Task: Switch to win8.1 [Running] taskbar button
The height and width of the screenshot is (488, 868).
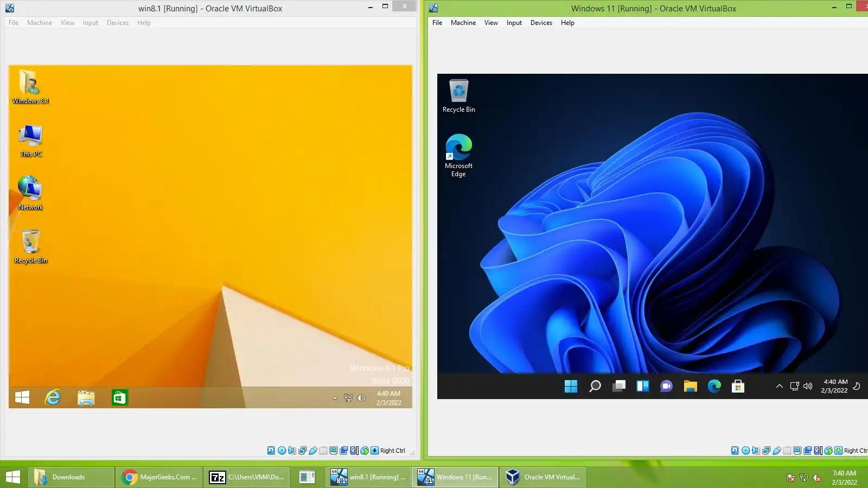Action: click(368, 477)
